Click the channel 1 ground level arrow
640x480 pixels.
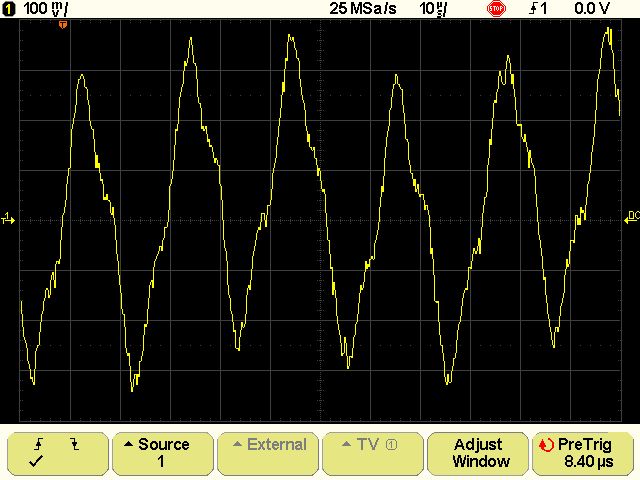point(8,218)
